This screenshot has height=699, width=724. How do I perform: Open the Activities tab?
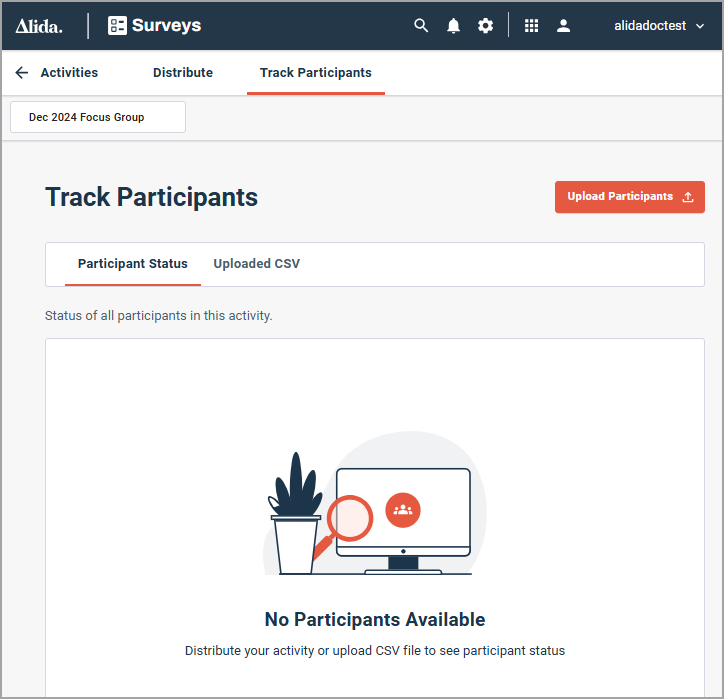pos(69,72)
